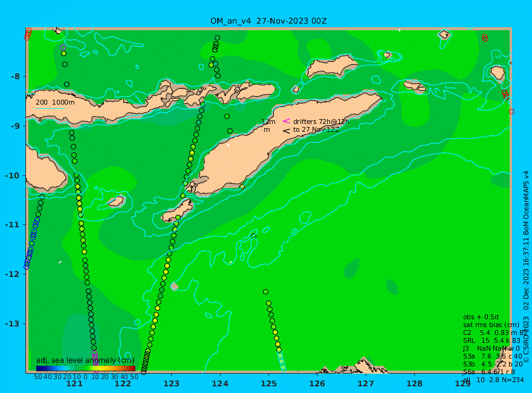Click the 'obs + 0.5d' statistics header

point(481,317)
